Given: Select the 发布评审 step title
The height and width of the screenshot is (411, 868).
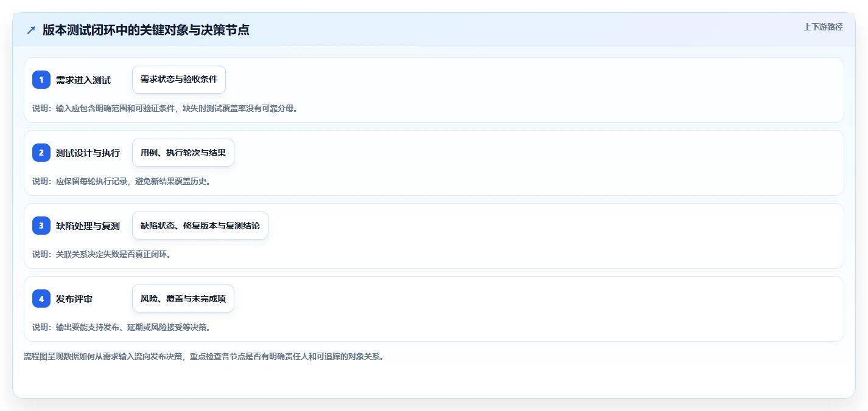Looking at the screenshot, I should [74, 299].
